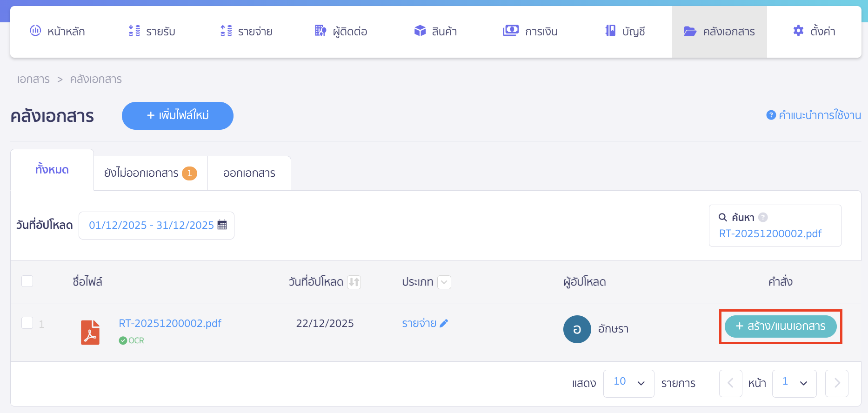
Task: Open the page number dropdown
Action: (794, 383)
